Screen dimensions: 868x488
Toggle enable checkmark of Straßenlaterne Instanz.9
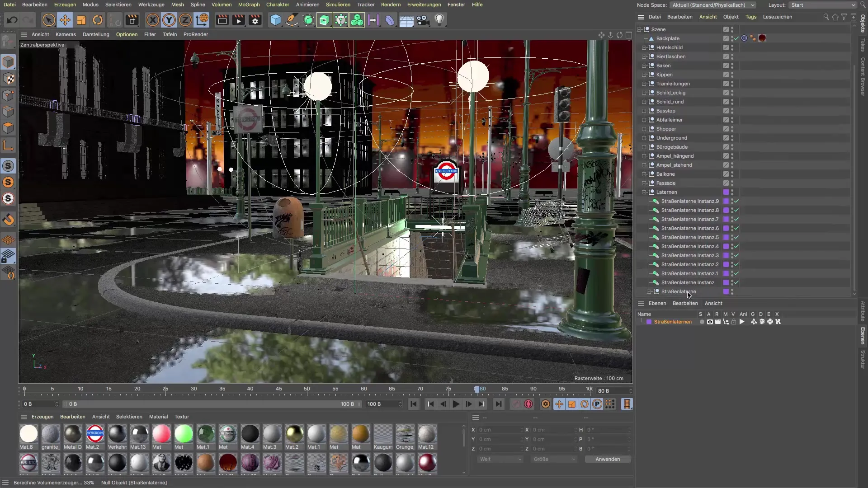click(736, 201)
